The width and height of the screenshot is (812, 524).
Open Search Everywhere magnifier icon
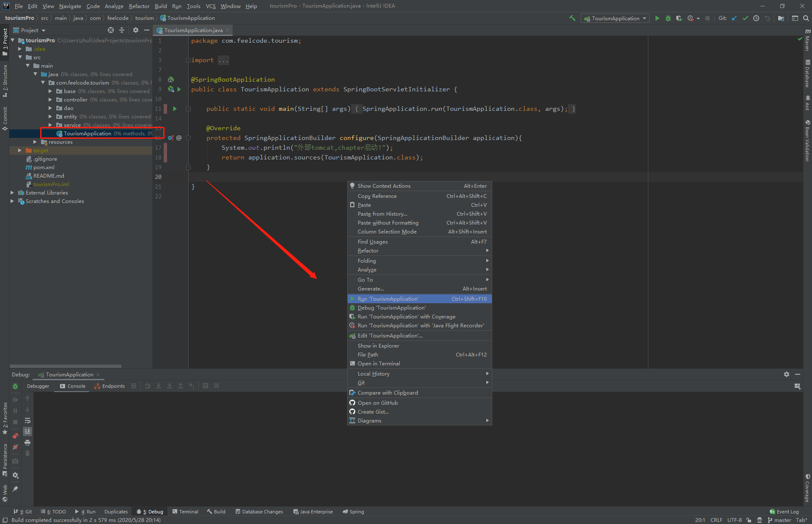click(x=806, y=18)
